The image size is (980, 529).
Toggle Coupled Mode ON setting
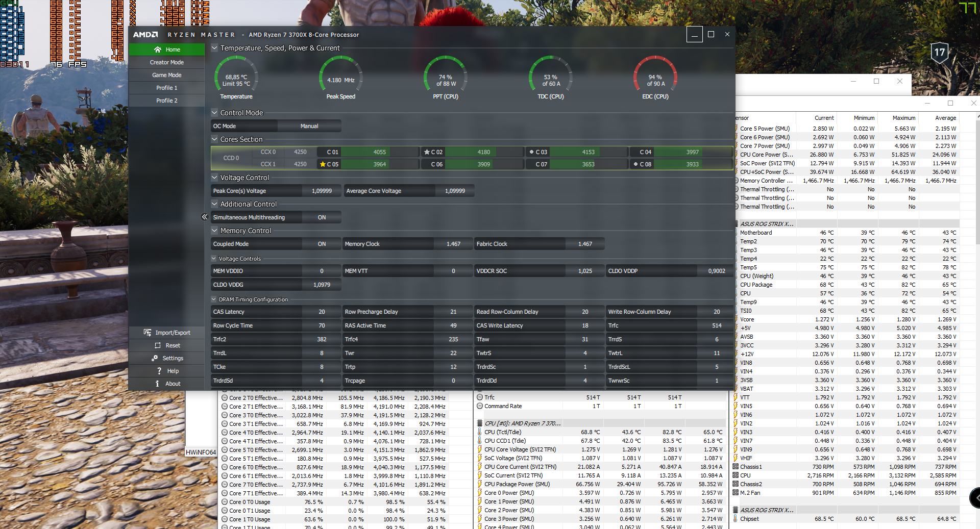322,244
